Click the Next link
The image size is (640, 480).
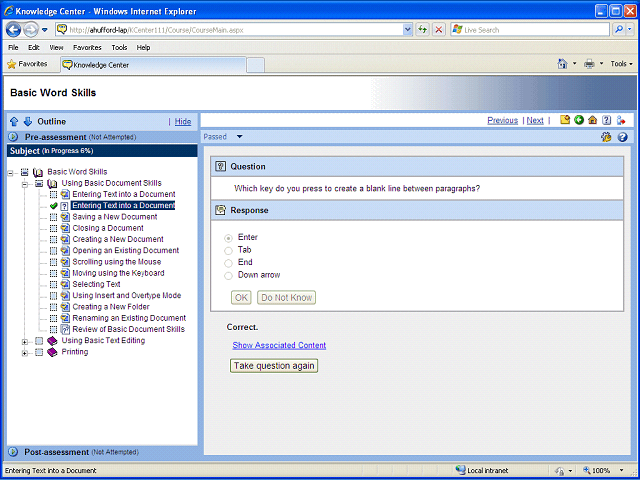point(535,120)
